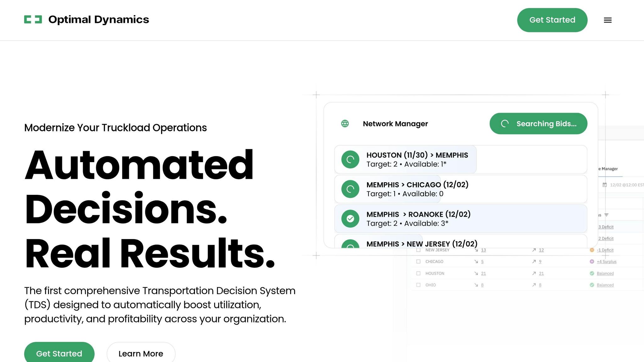This screenshot has height=362, width=644.
Task: Click the header Get Started button
Action: coord(552,20)
